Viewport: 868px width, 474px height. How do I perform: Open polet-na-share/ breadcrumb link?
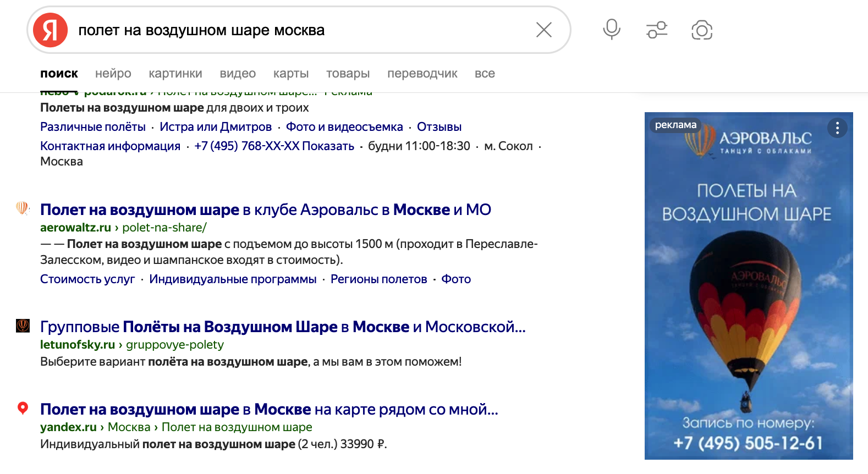(x=164, y=228)
